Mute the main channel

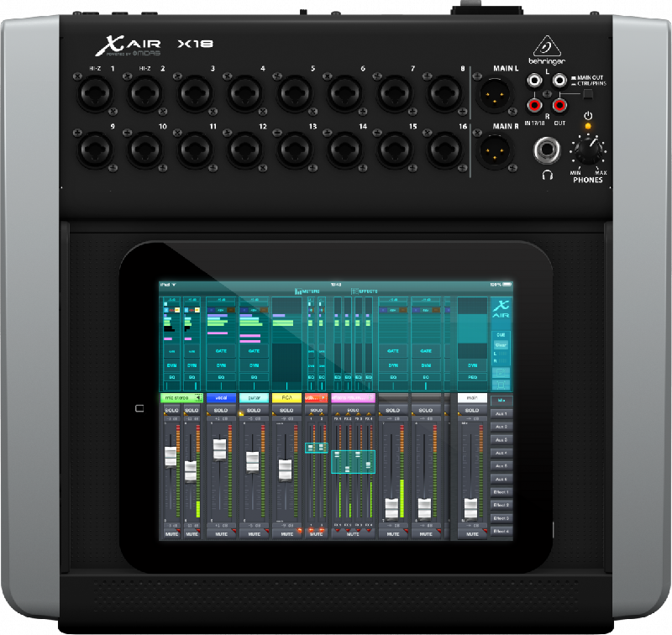[x=472, y=534]
